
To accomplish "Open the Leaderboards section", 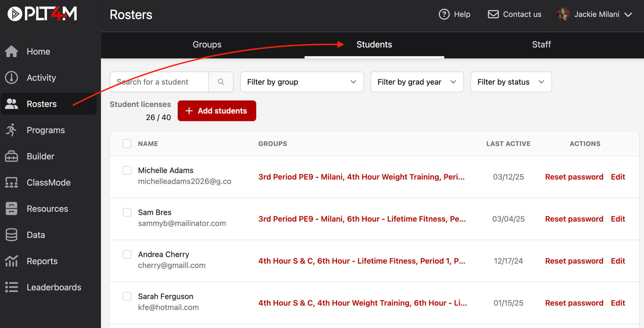I will point(54,287).
